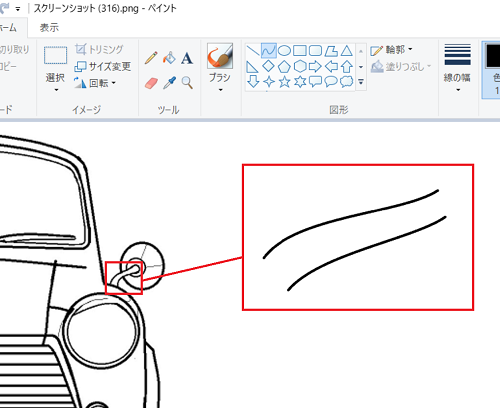Switch to the 表示 view tab
500x408 pixels.
pyautogui.click(x=49, y=27)
